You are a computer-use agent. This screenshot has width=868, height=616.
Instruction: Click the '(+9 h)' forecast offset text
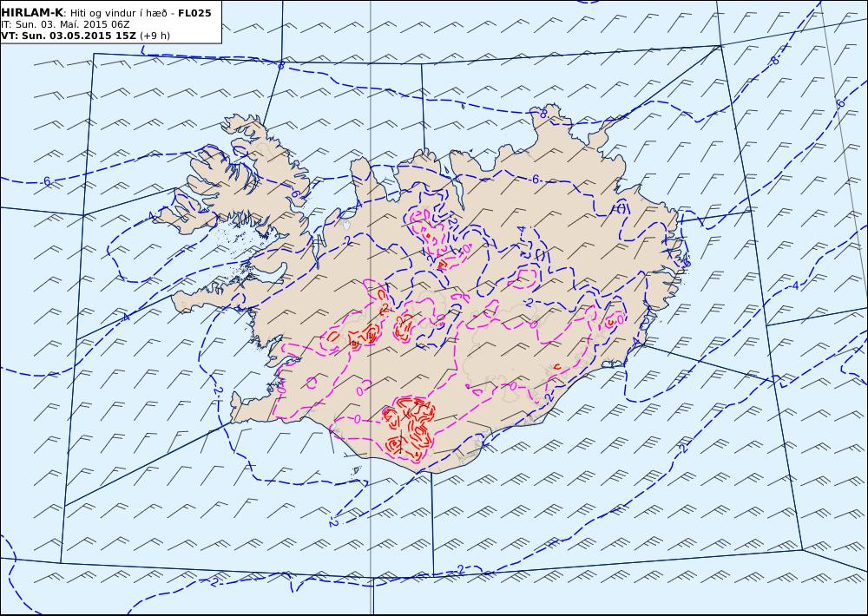(x=155, y=36)
